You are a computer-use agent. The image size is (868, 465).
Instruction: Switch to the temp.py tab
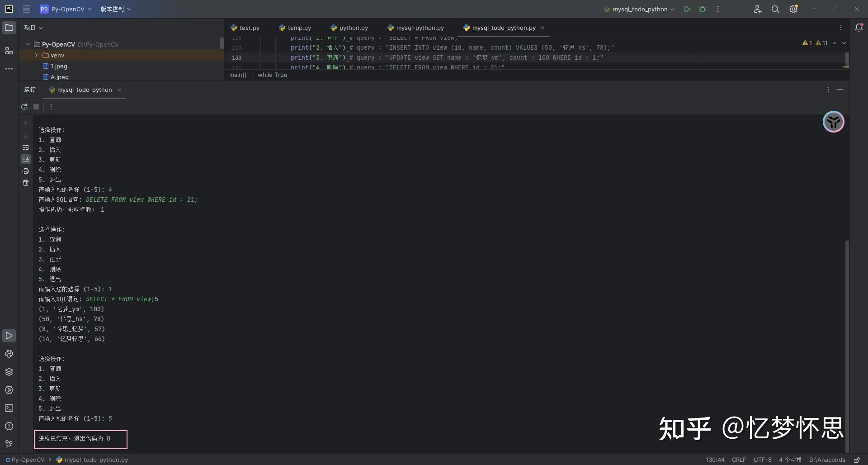point(295,28)
